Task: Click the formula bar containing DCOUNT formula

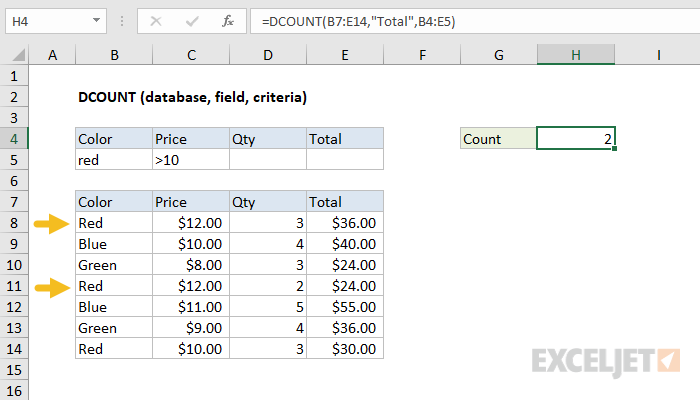Action: pyautogui.click(x=475, y=21)
